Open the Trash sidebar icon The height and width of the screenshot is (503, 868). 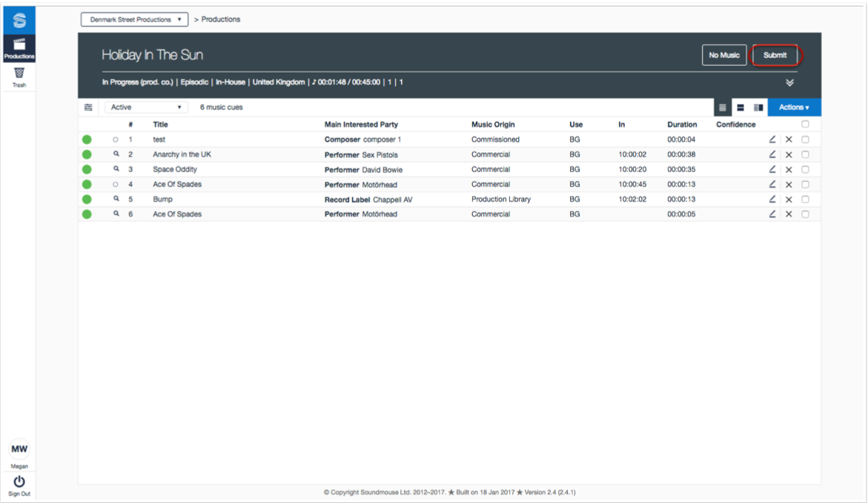[19, 77]
